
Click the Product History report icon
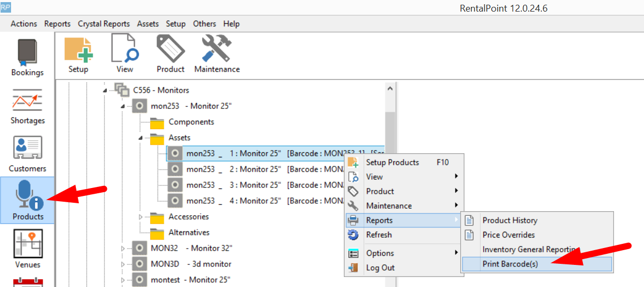(469, 220)
